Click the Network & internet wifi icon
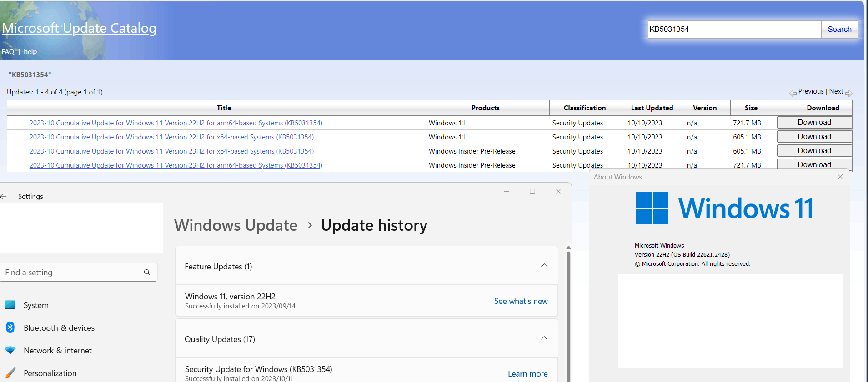Screen dimensions: 868x382 pyautogui.click(x=10, y=350)
